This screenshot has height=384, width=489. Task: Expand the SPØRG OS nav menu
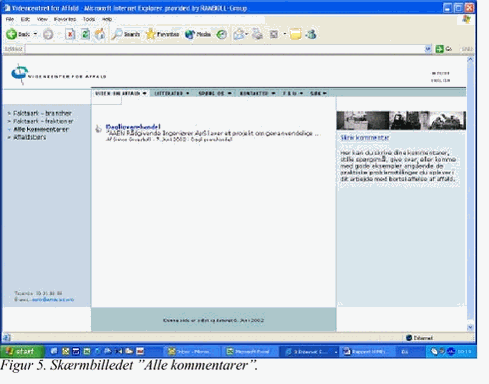coord(215,93)
